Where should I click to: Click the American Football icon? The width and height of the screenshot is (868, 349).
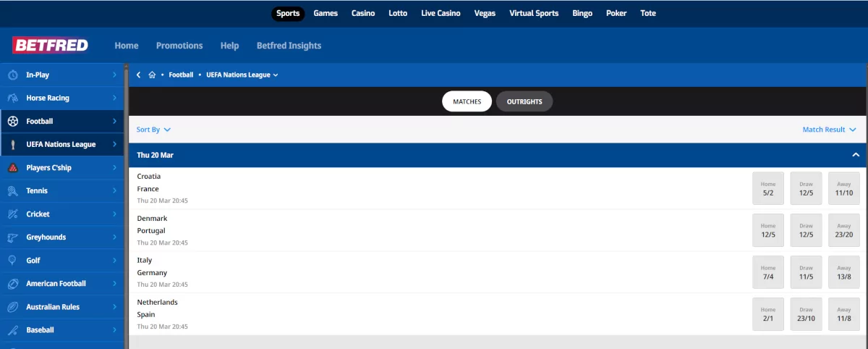13,283
